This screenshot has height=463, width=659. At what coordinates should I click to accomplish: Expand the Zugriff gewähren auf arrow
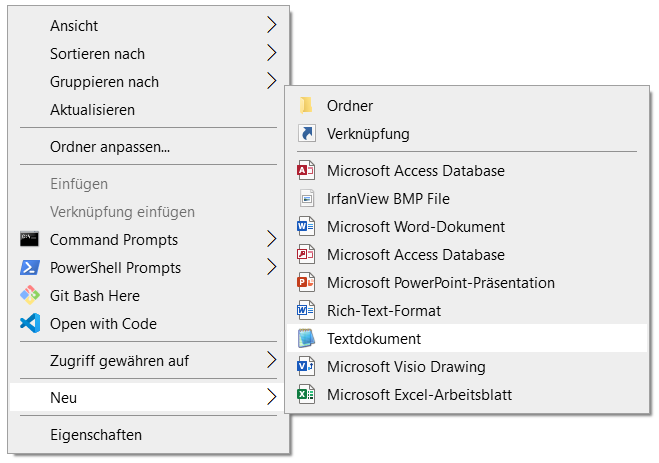tap(272, 360)
